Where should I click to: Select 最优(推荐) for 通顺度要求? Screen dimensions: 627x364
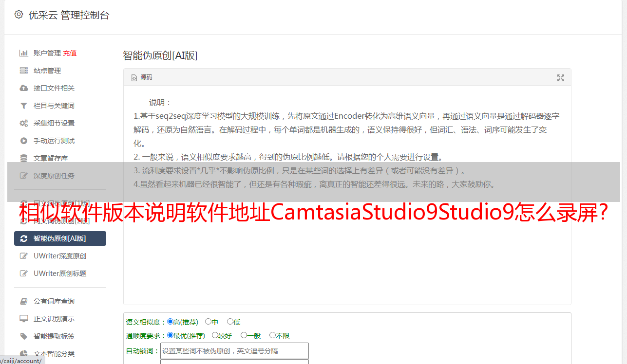coord(170,335)
